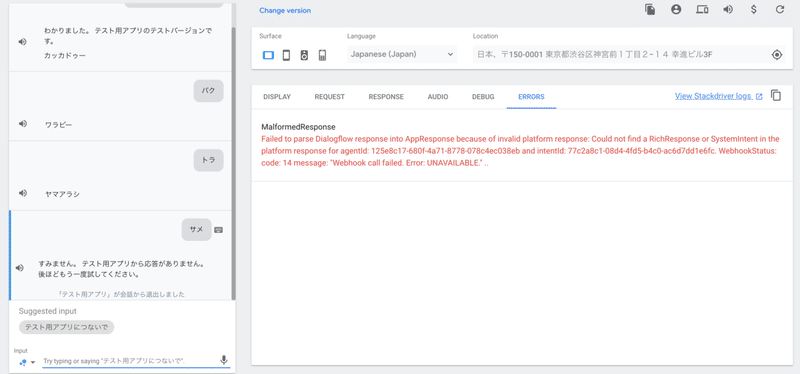The image size is (800, 374).
Task: Play audio for the ワラビー response
Action: pos(22,124)
